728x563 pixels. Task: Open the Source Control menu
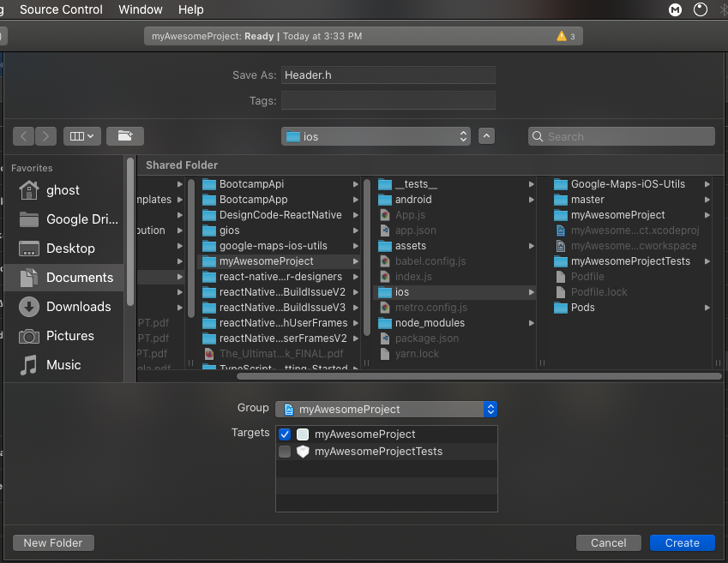(x=61, y=9)
